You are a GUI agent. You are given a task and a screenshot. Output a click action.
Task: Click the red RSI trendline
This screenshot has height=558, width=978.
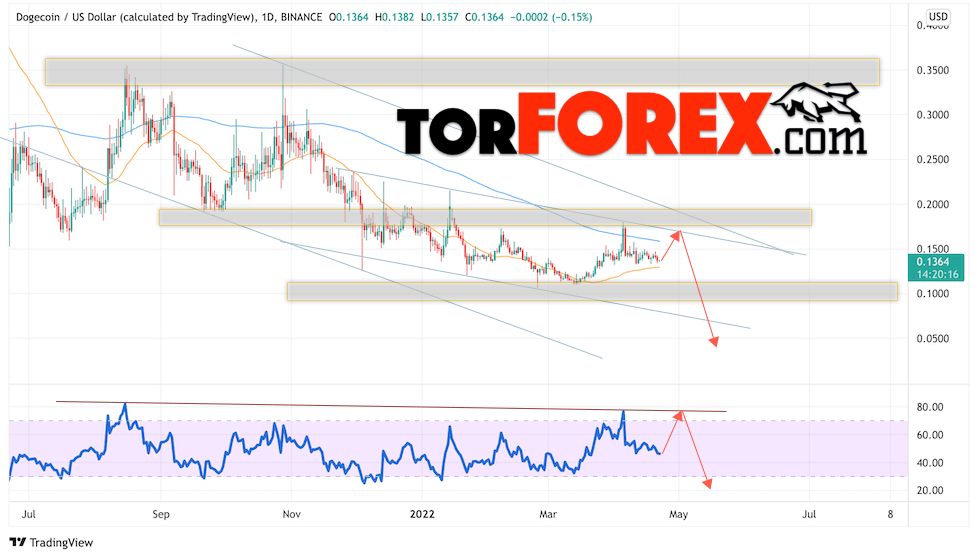click(391, 406)
